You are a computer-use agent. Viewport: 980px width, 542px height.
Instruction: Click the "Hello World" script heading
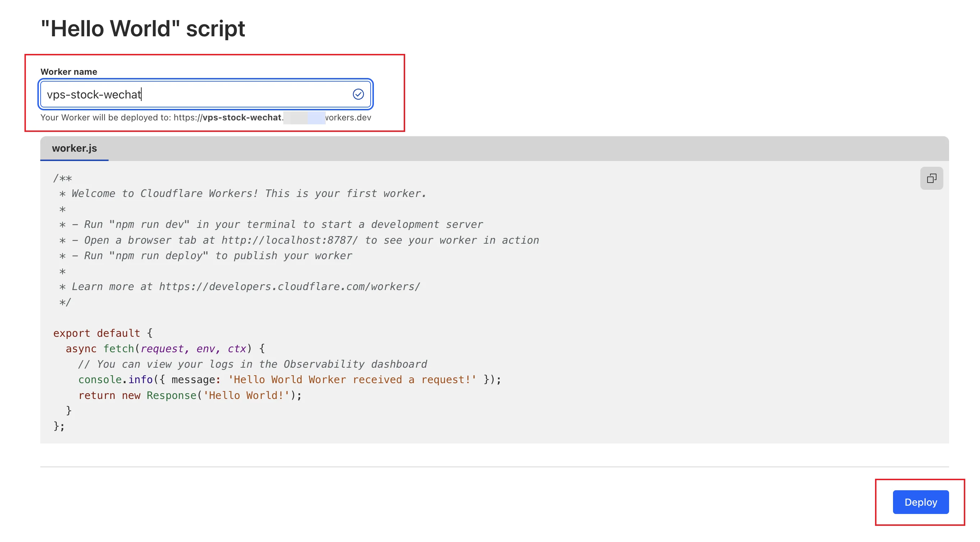(x=143, y=28)
